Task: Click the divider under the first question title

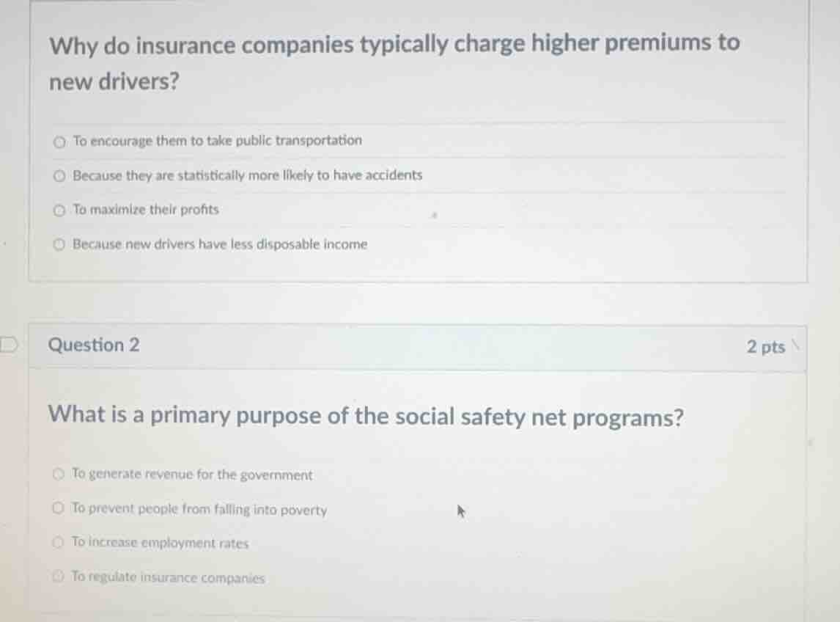Action: pos(418,121)
